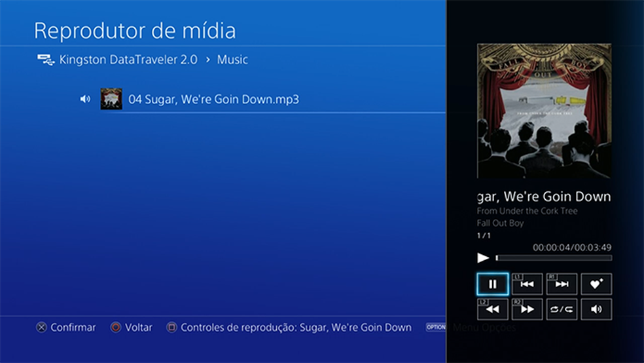
Task: Skip to previous track with L1 button
Action: point(527,284)
